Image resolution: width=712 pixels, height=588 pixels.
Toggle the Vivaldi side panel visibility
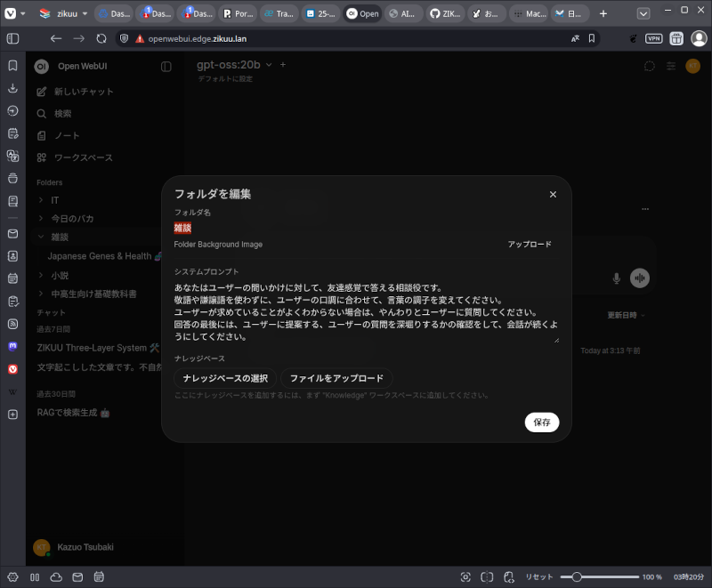(x=12, y=39)
